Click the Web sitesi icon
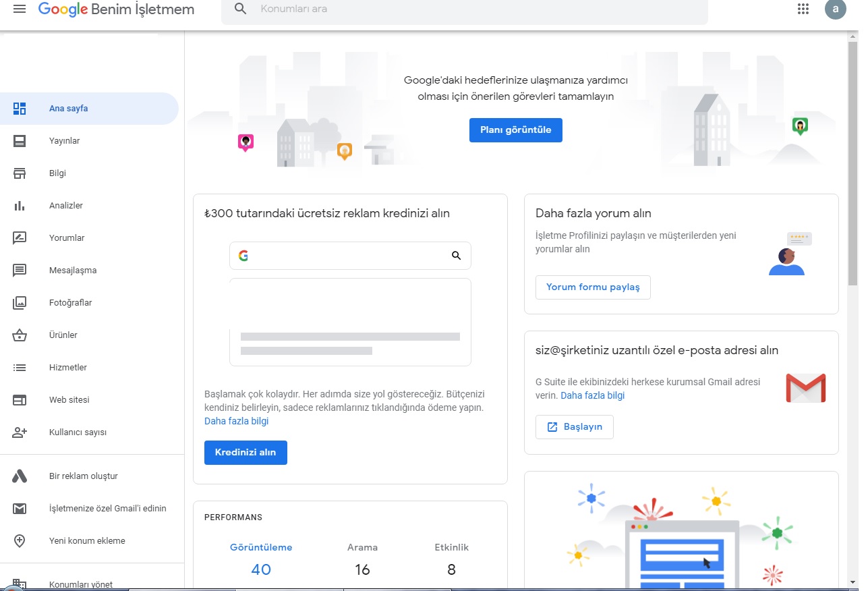 point(20,400)
